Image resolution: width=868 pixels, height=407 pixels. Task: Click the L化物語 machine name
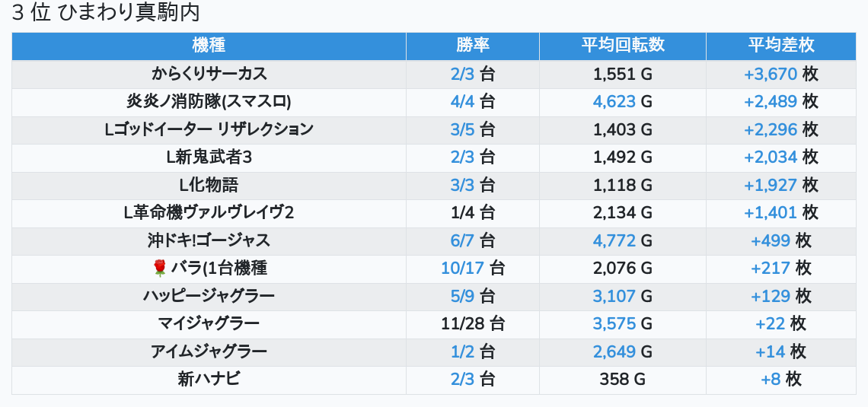(209, 185)
